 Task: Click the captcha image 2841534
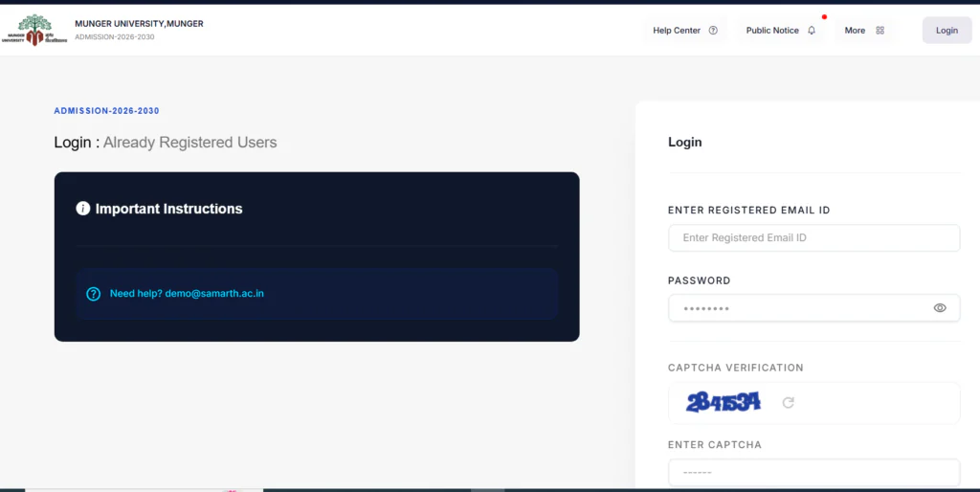[x=724, y=402]
